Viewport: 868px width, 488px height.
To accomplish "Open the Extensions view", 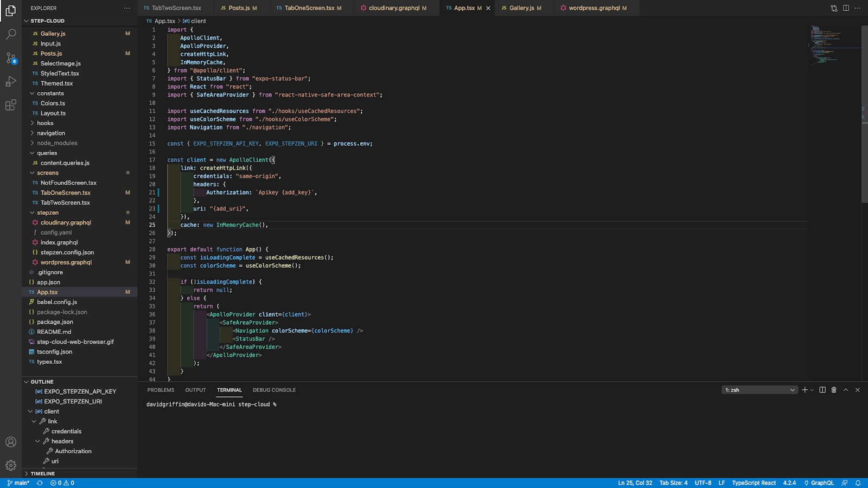I will [x=11, y=105].
